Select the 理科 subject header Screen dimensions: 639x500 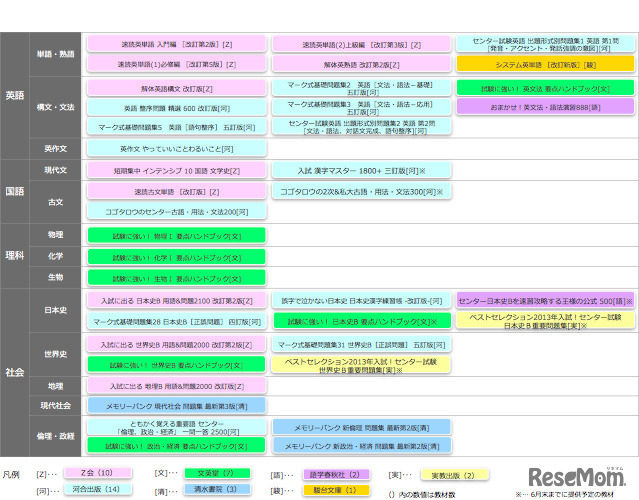15,256
